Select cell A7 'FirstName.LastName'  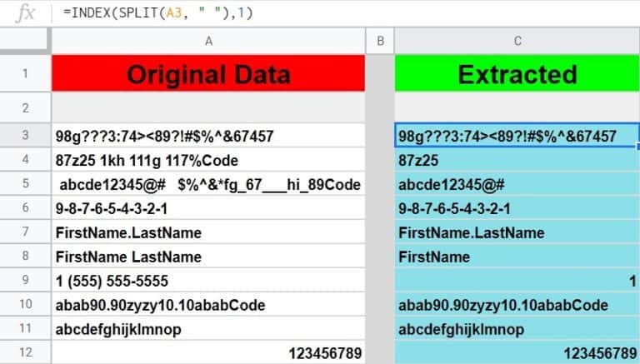[208, 232]
